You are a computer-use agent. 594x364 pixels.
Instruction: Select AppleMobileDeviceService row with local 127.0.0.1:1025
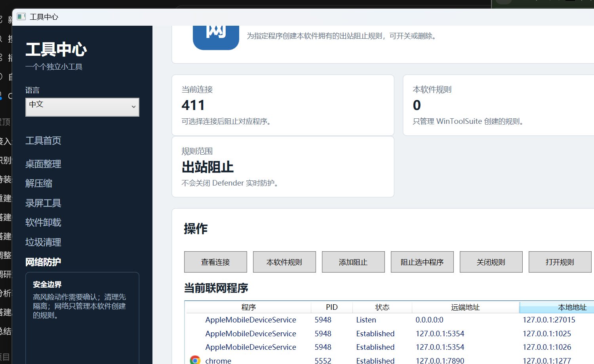coord(390,334)
